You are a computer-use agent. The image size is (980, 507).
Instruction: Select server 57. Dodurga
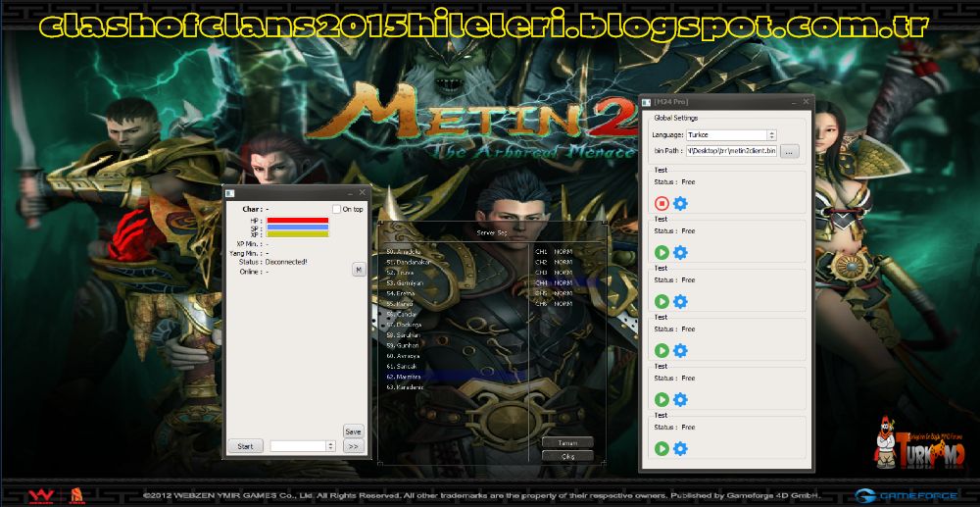click(x=404, y=325)
